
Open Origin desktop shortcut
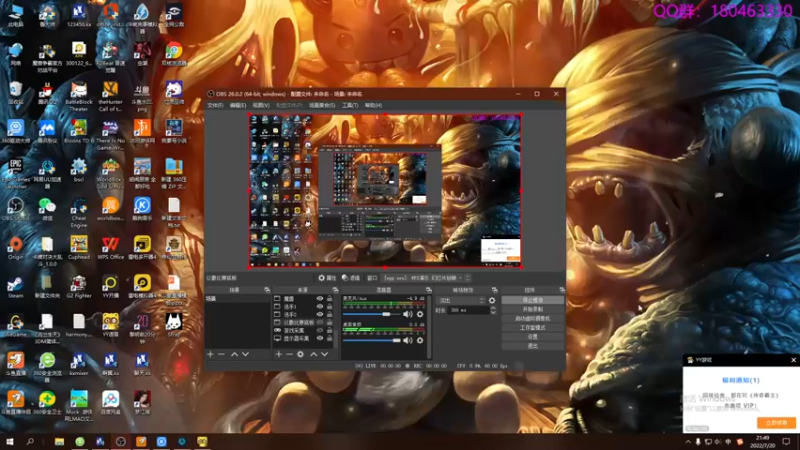(15, 248)
